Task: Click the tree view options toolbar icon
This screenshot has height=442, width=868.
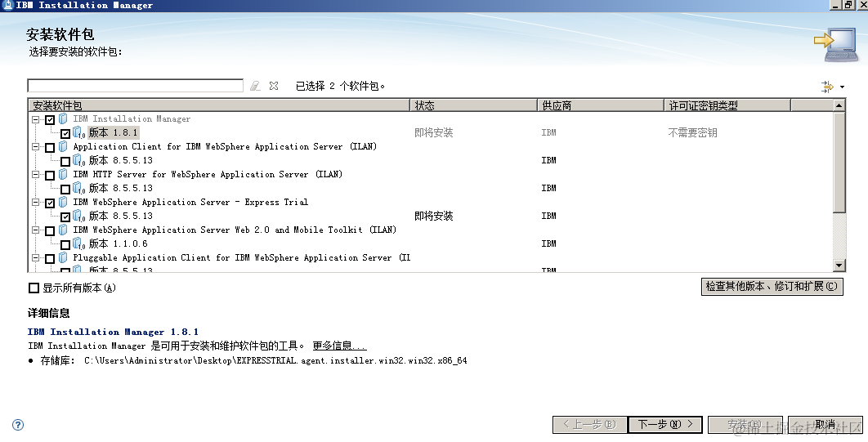Action: click(x=827, y=87)
